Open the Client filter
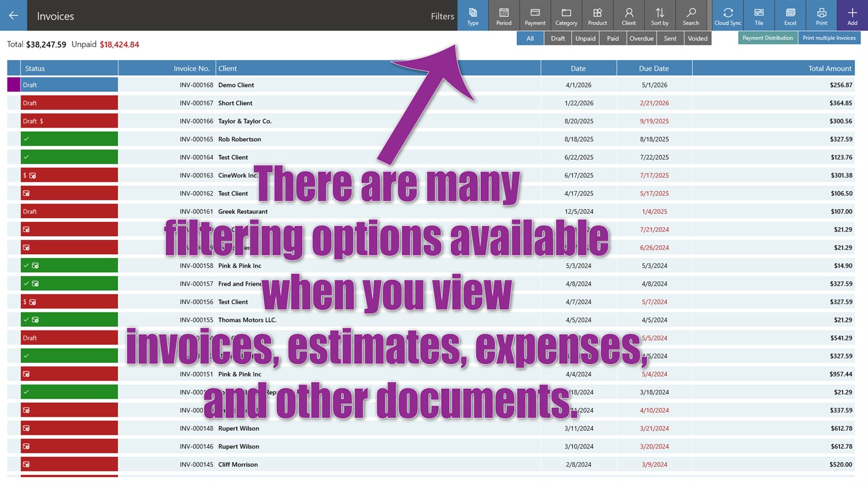868x488 pixels. click(628, 15)
